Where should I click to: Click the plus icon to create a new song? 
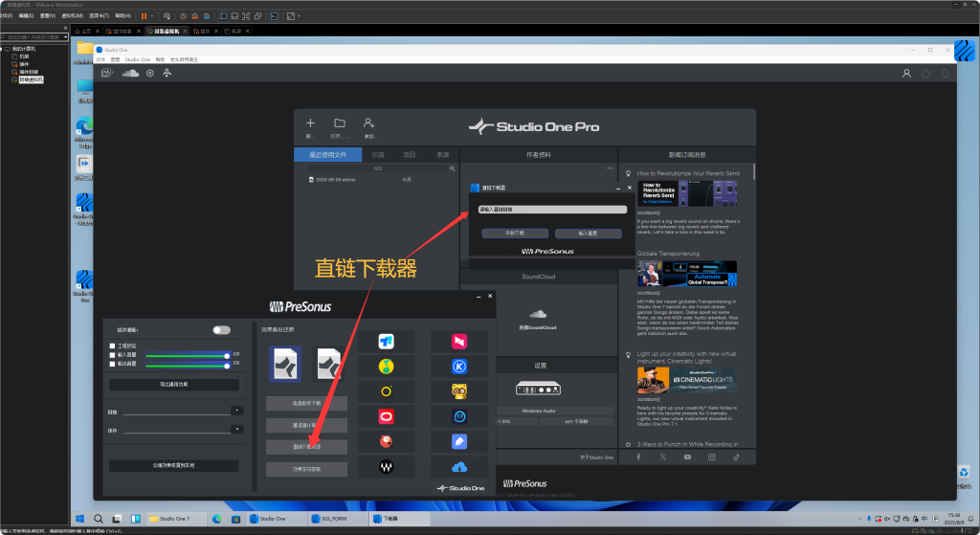tap(310, 123)
